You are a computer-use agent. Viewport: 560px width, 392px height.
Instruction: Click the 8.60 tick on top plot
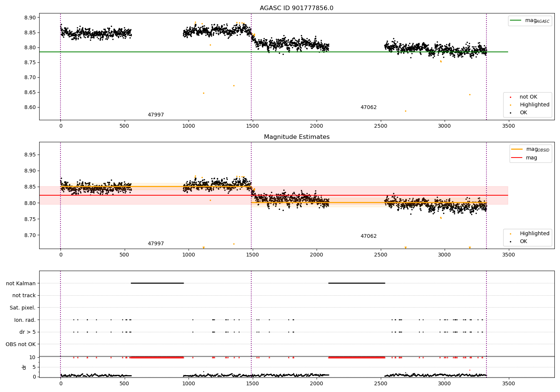[x=29, y=108]
